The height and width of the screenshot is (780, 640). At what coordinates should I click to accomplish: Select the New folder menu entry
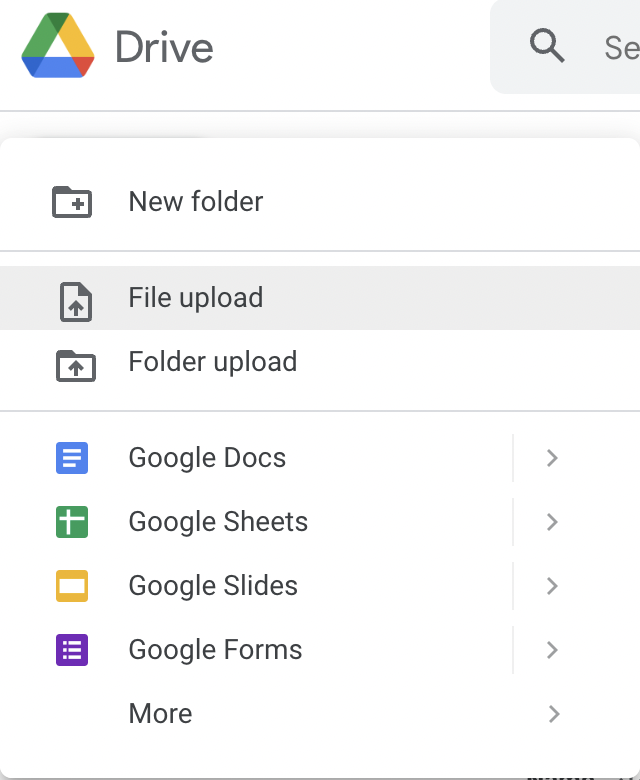tap(196, 202)
